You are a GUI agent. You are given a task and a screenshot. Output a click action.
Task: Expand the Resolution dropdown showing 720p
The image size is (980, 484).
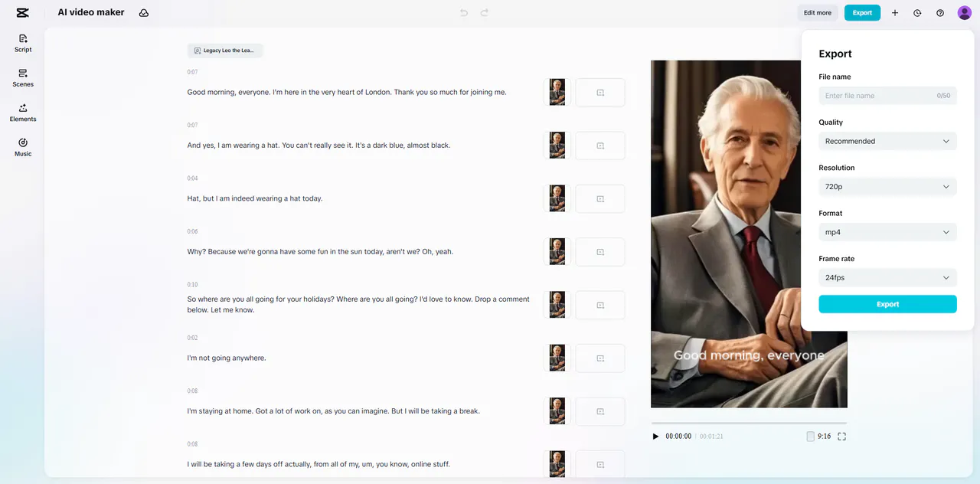(x=887, y=187)
